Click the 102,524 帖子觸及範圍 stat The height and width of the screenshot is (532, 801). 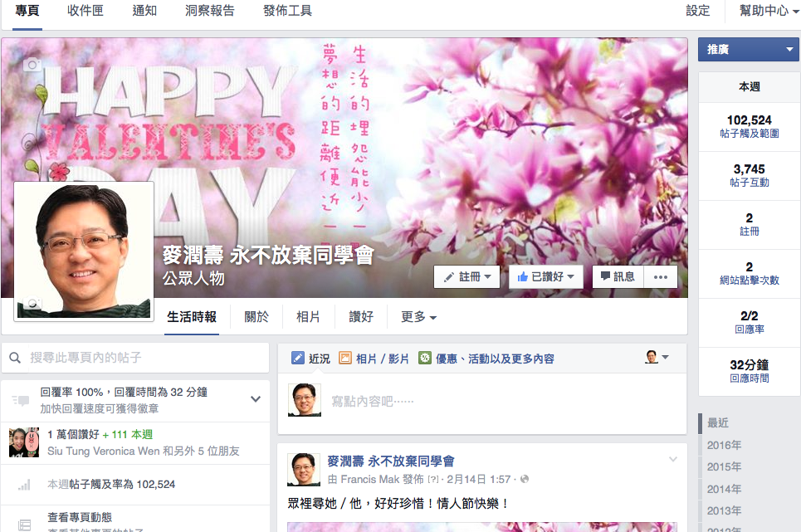750,127
